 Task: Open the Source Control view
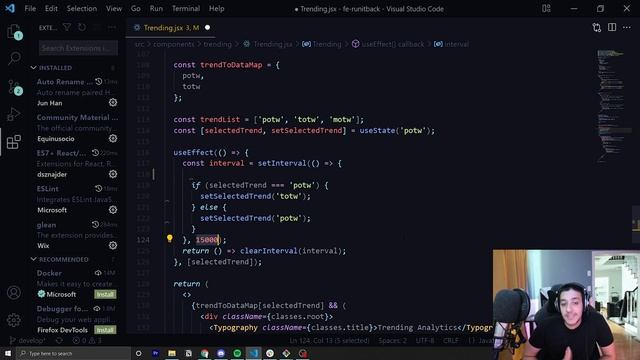[x=14, y=87]
